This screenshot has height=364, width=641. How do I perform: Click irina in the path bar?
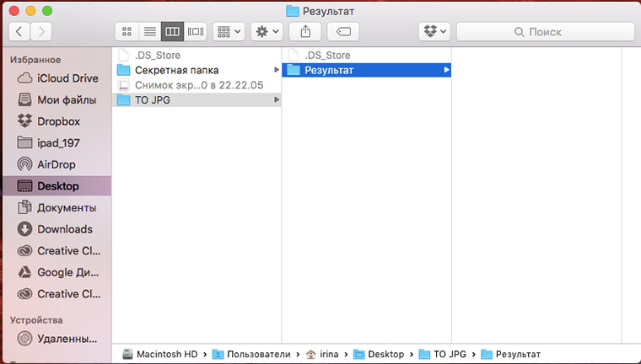(330, 354)
